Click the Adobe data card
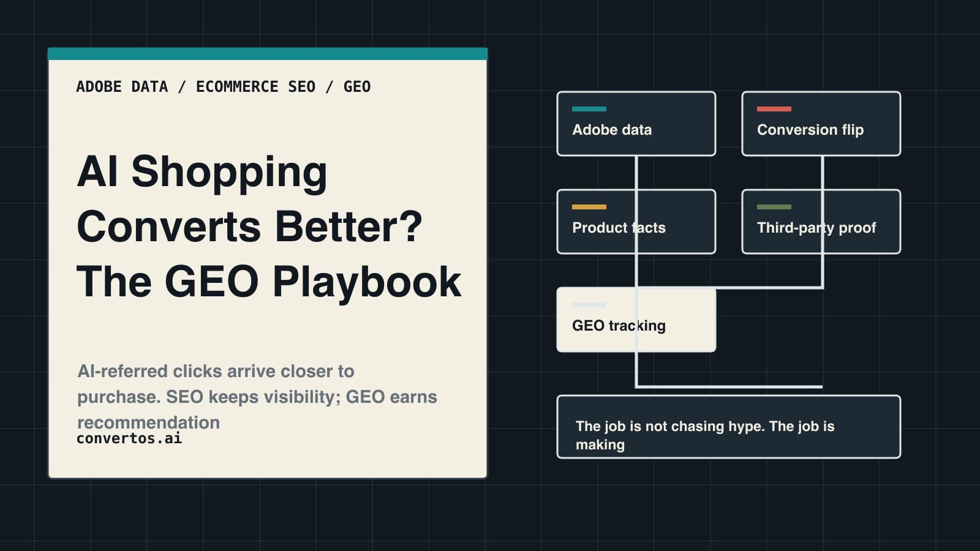The height and width of the screenshot is (551, 980). point(636,124)
